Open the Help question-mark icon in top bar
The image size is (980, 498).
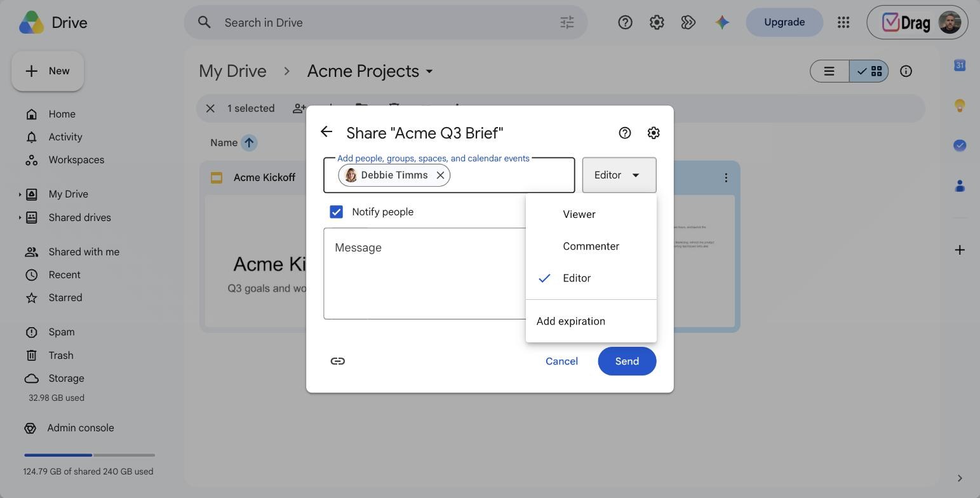[x=625, y=22]
